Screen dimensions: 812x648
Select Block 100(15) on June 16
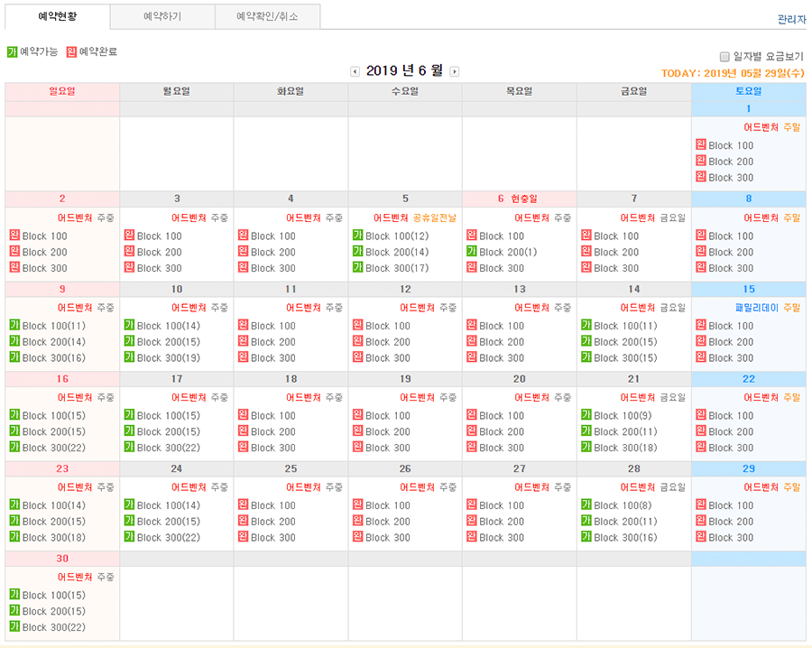point(54,415)
